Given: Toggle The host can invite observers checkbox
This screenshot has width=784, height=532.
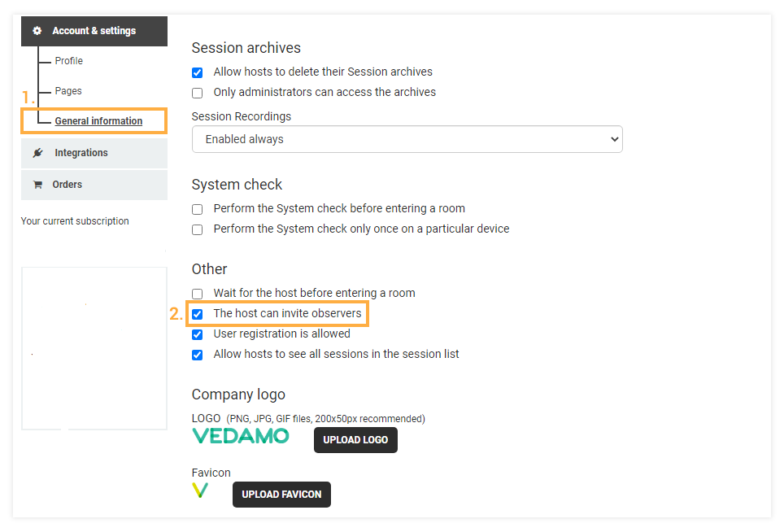Looking at the screenshot, I should point(198,314).
